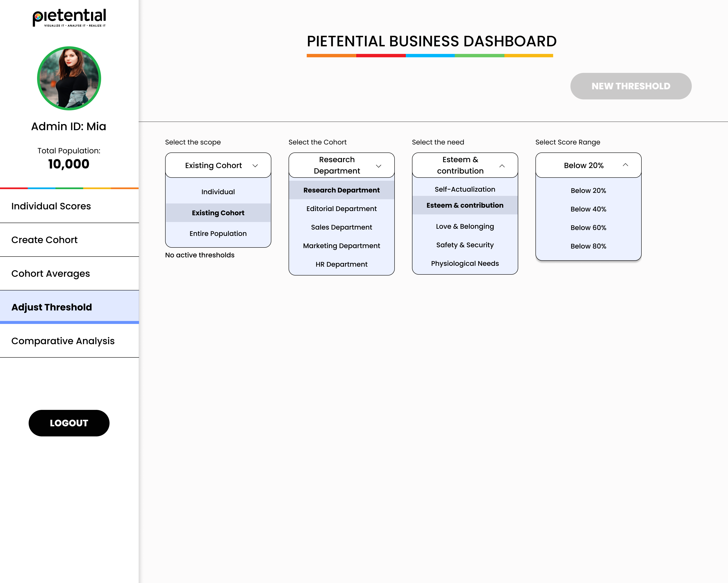Choose Below 40% score range
The height and width of the screenshot is (583, 728).
[x=588, y=209]
